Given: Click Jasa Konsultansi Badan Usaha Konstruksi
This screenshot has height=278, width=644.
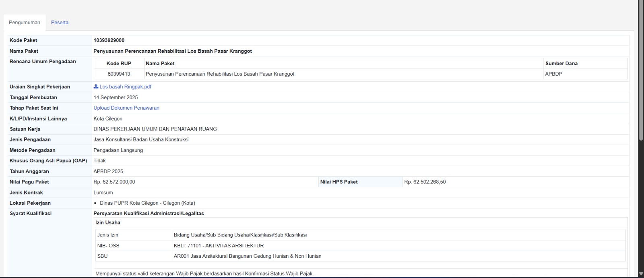Looking at the screenshot, I should [141, 140].
